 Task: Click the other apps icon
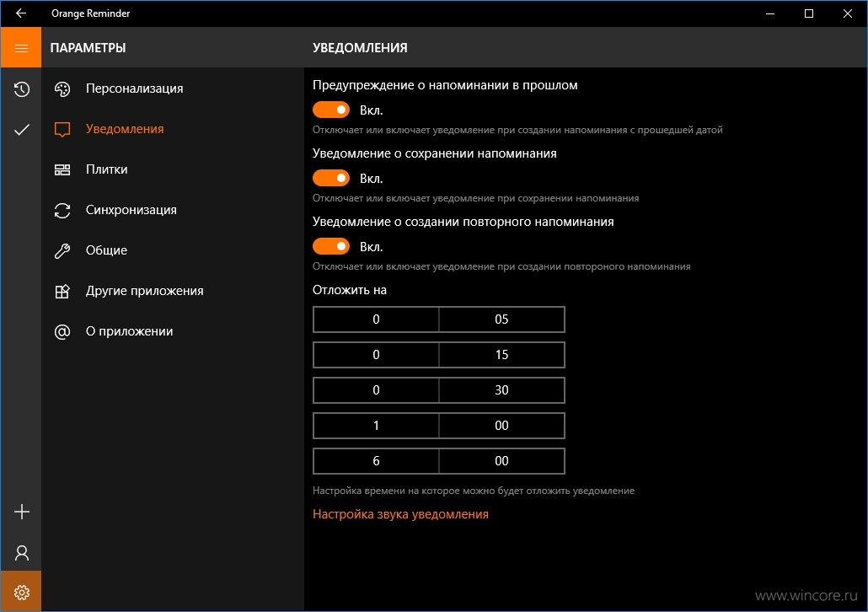pyautogui.click(x=62, y=291)
